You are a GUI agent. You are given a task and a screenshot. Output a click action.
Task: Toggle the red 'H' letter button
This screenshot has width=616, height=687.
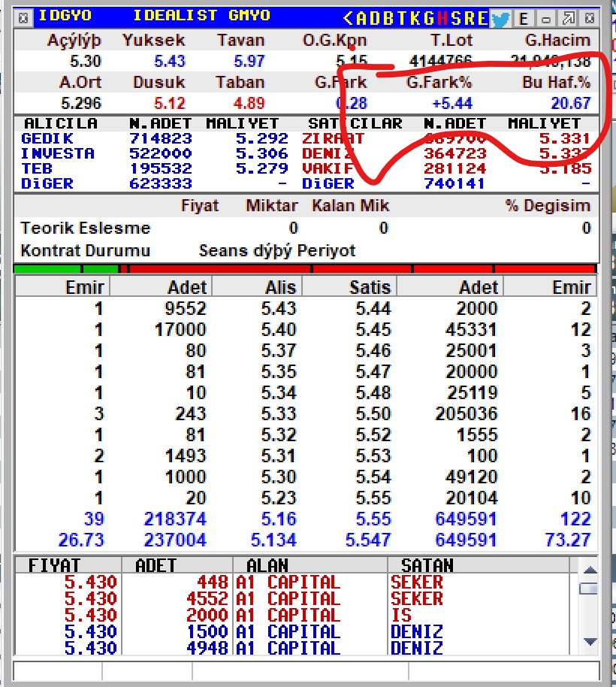[442, 18]
